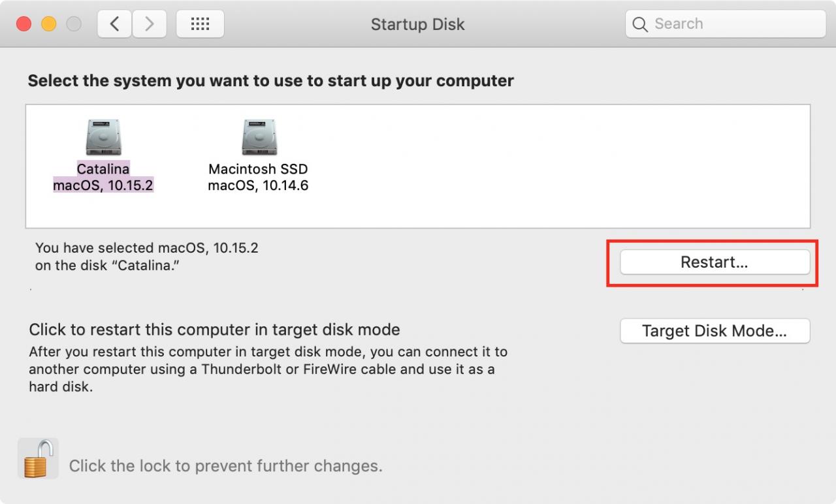Close the Startup Disk window

click(24, 24)
